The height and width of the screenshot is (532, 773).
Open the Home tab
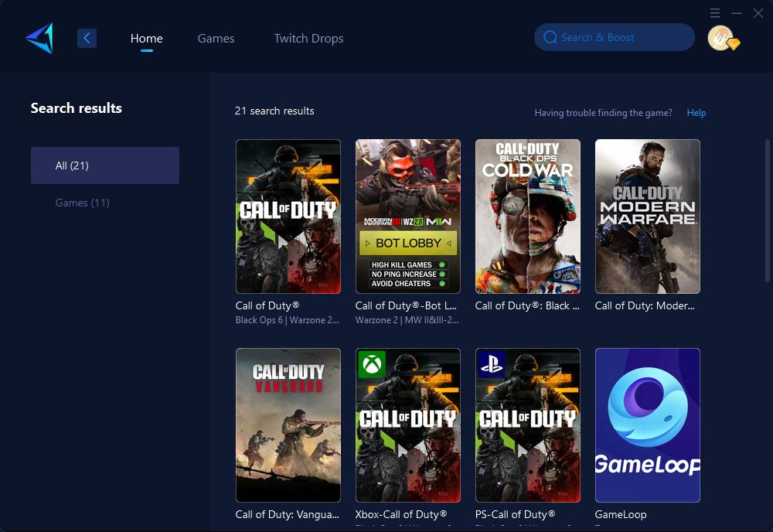click(146, 39)
